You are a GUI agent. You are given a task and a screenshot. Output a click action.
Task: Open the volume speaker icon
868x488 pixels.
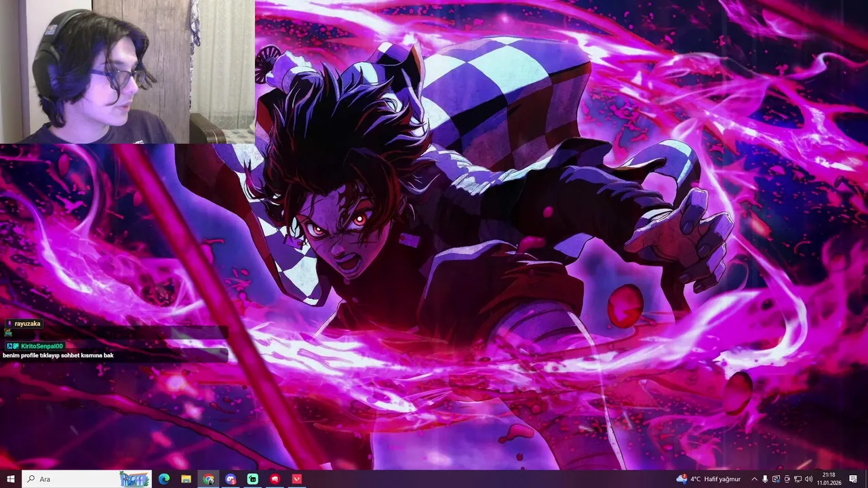coord(809,479)
